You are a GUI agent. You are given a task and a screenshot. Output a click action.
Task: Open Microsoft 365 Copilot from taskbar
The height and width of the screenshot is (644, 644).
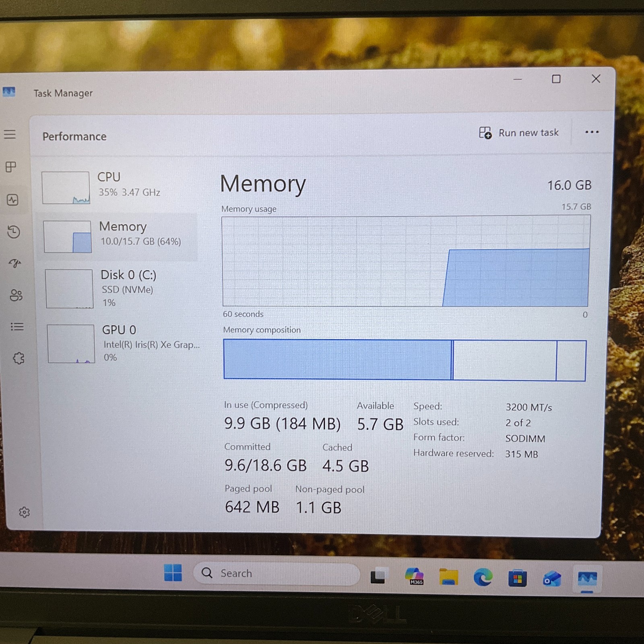point(414,576)
